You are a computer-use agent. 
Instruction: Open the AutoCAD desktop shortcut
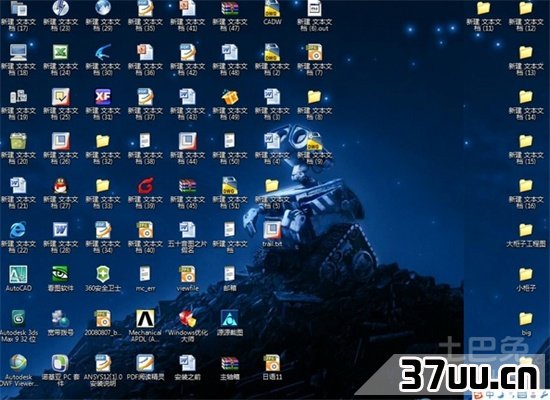click(x=18, y=274)
